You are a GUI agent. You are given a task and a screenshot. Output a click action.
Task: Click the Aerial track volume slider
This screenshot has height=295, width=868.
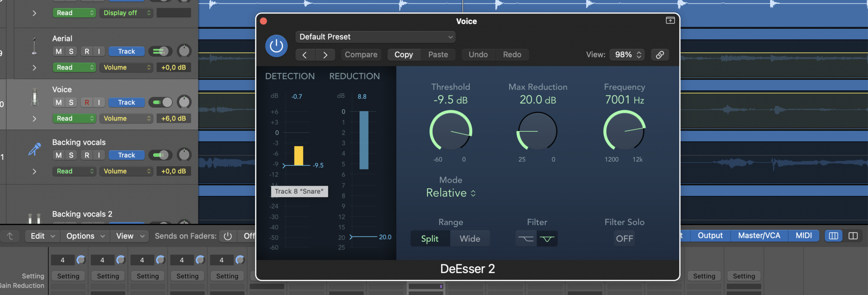click(x=160, y=51)
